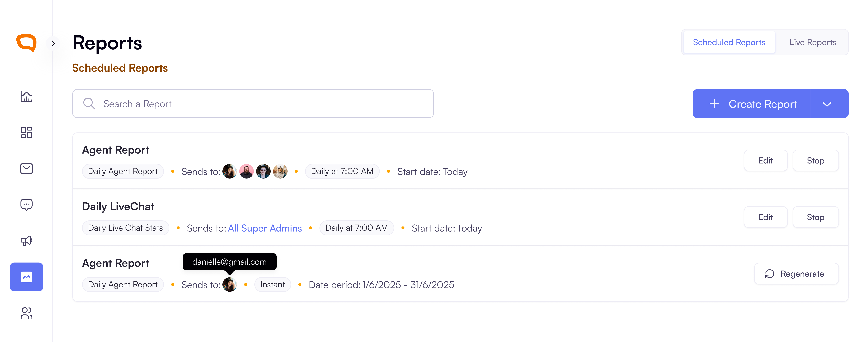Image resolution: width=868 pixels, height=342 pixels.
Task: Switch to the Live Reports tab
Action: [813, 42]
